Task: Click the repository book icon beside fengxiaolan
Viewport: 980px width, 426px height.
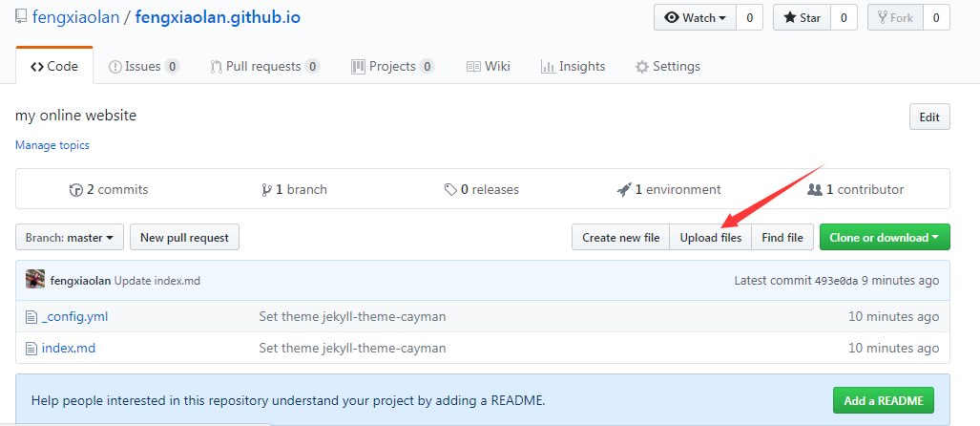Action: click(x=21, y=16)
